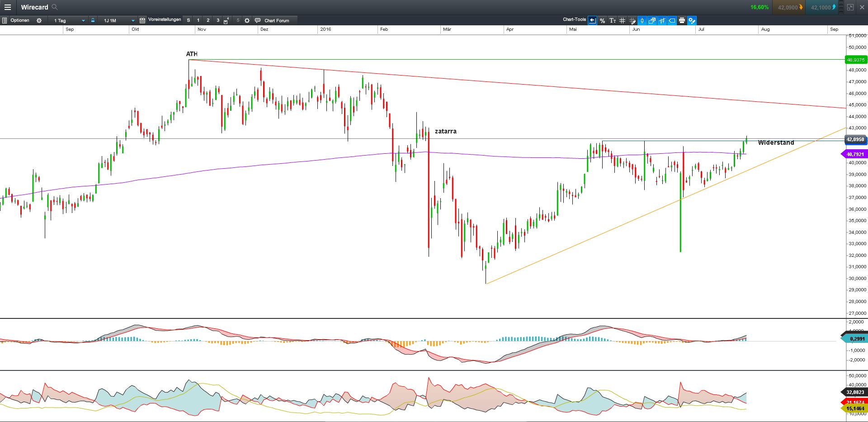Select the Voreinstellungen tab
This screenshot has width=868, height=422.
(165, 20)
